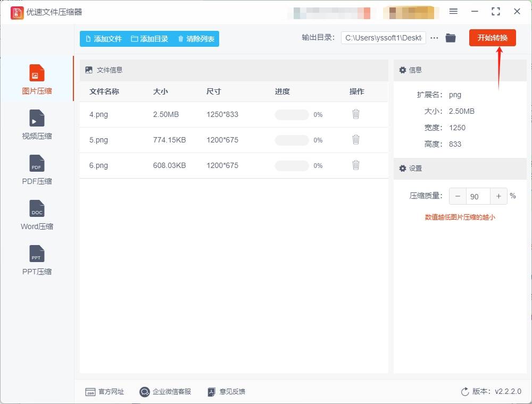
Task: Click the 扩展名 value png
Action: tap(455, 95)
